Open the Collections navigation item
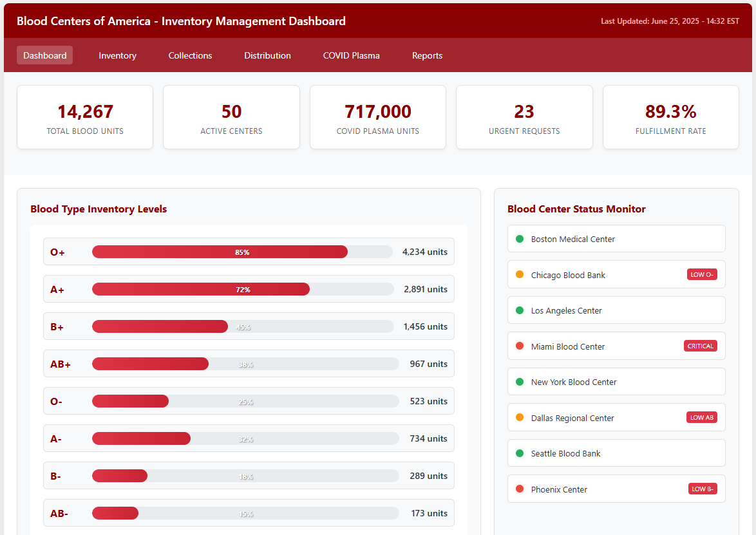The height and width of the screenshot is (535, 756). (x=190, y=55)
